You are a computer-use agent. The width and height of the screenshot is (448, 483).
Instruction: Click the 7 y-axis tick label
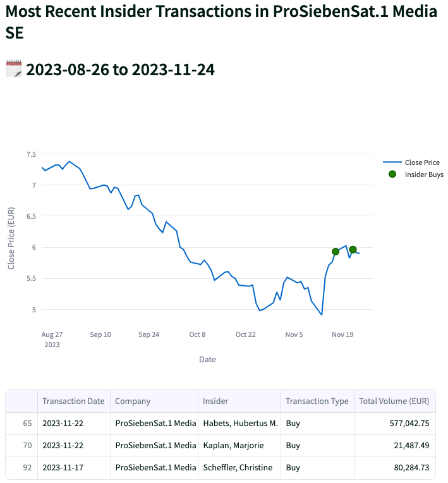(x=34, y=185)
